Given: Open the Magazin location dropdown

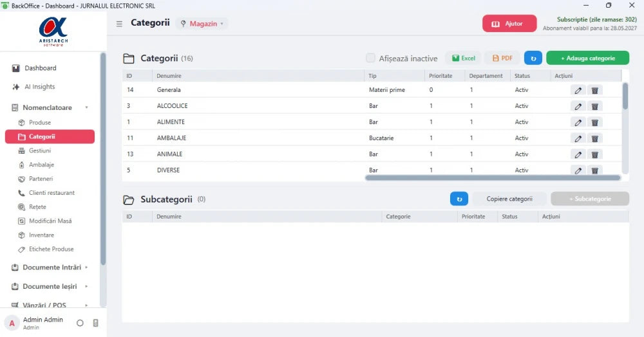Looking at the screenshot, I should 202,24.
